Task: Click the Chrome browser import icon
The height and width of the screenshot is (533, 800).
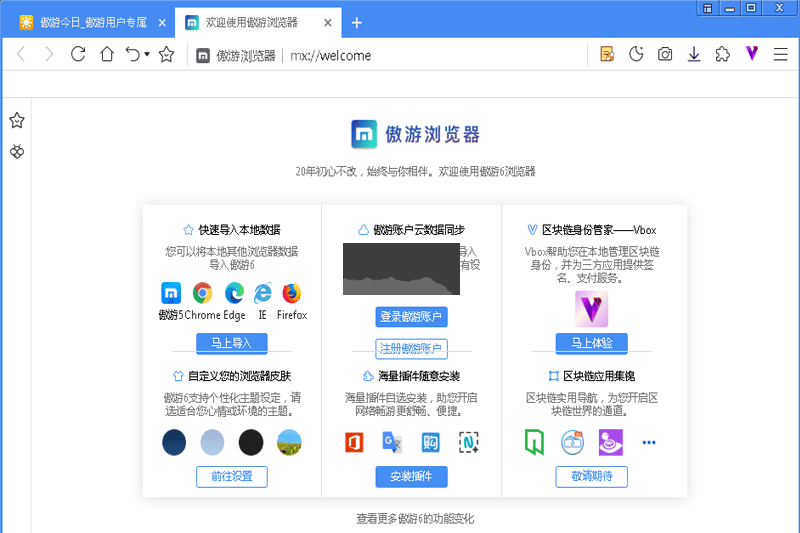Action: pyautogui.click(x=202, y=293)
